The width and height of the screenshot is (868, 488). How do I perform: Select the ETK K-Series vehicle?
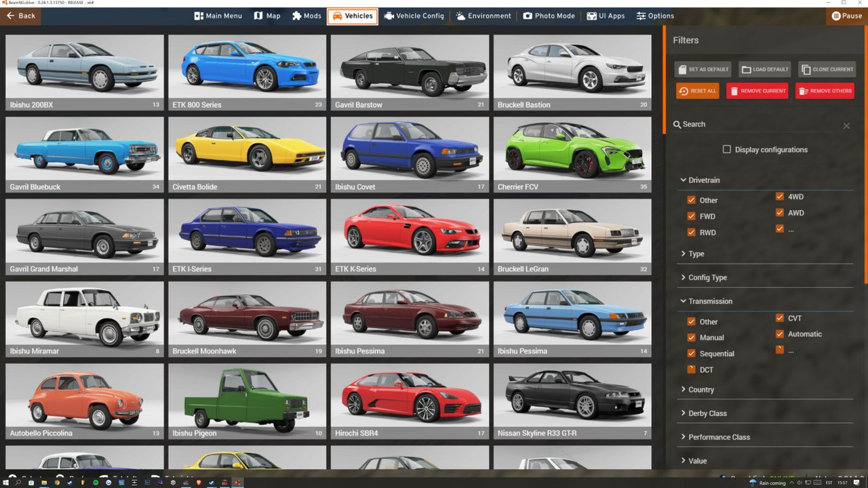coord(410,237)
